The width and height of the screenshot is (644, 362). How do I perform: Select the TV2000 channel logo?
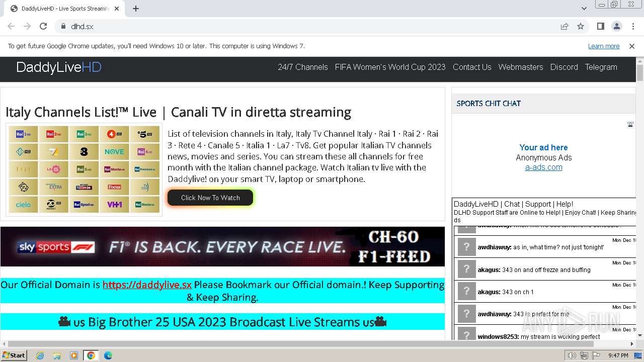(x=144, y=187)
